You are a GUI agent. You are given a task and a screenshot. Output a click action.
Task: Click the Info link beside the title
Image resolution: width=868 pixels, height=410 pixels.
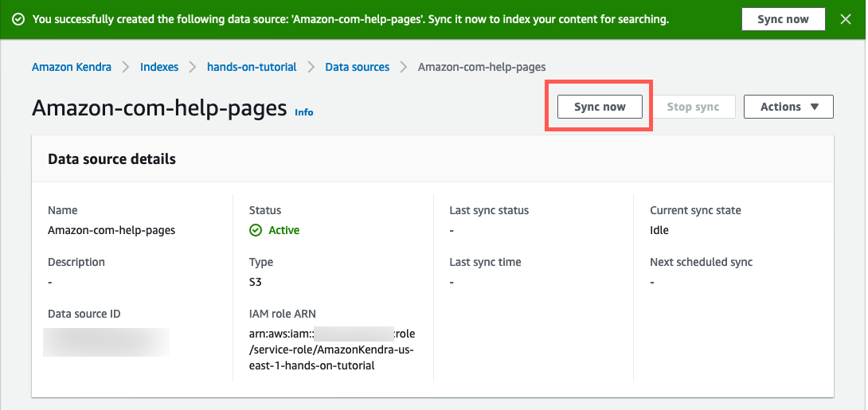click(x=303, y=112)
